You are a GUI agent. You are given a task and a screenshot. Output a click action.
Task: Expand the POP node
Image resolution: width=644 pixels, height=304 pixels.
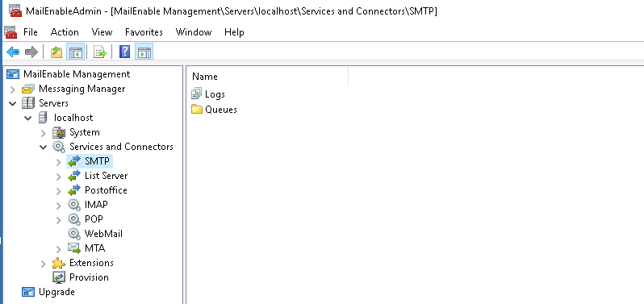[x=59, y=219]
